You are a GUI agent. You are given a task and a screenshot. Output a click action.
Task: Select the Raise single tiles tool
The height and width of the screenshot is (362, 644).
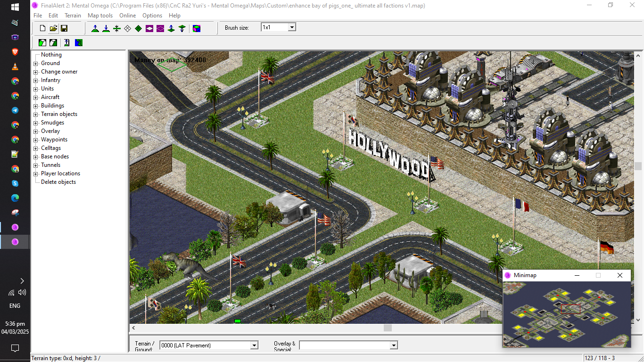pos(171,28)
